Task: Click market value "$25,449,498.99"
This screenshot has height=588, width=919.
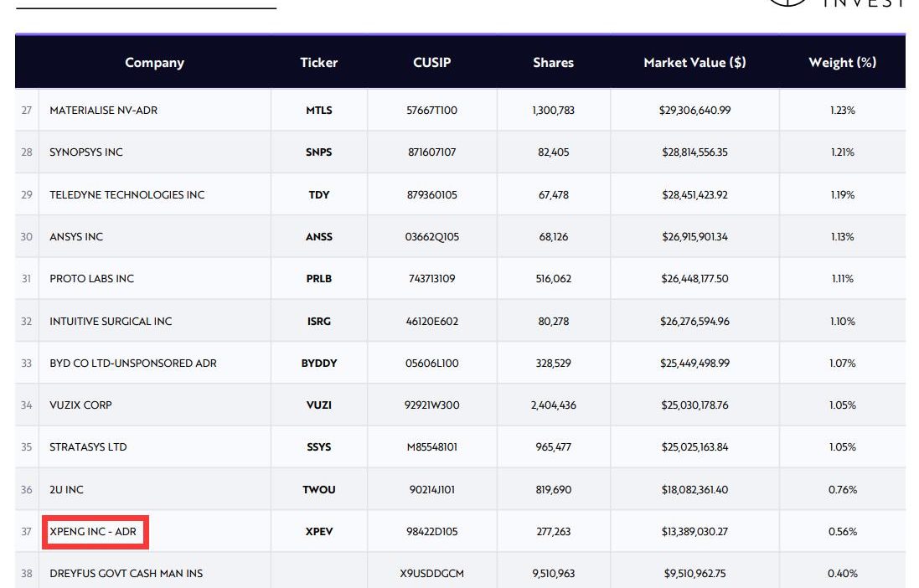Action: [x=694, y=364]
